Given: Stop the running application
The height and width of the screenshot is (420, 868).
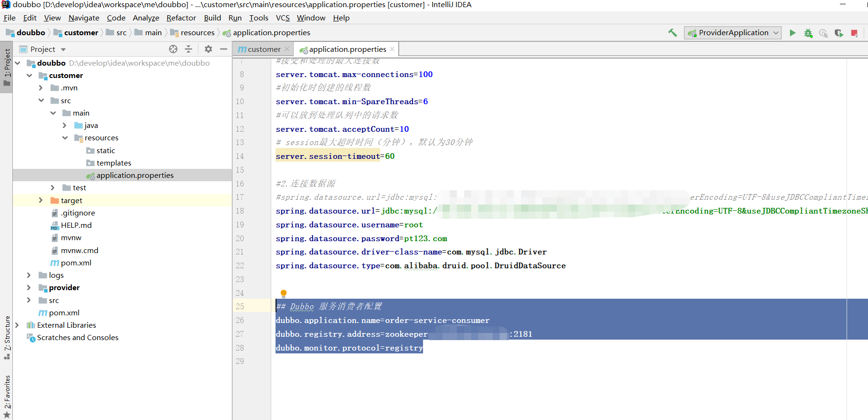Looking at the screenshot, I should [854, 33].
